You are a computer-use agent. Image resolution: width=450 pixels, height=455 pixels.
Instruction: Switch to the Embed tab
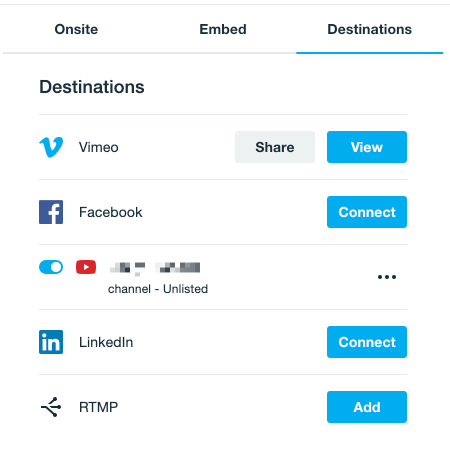[x=223, y=29]
